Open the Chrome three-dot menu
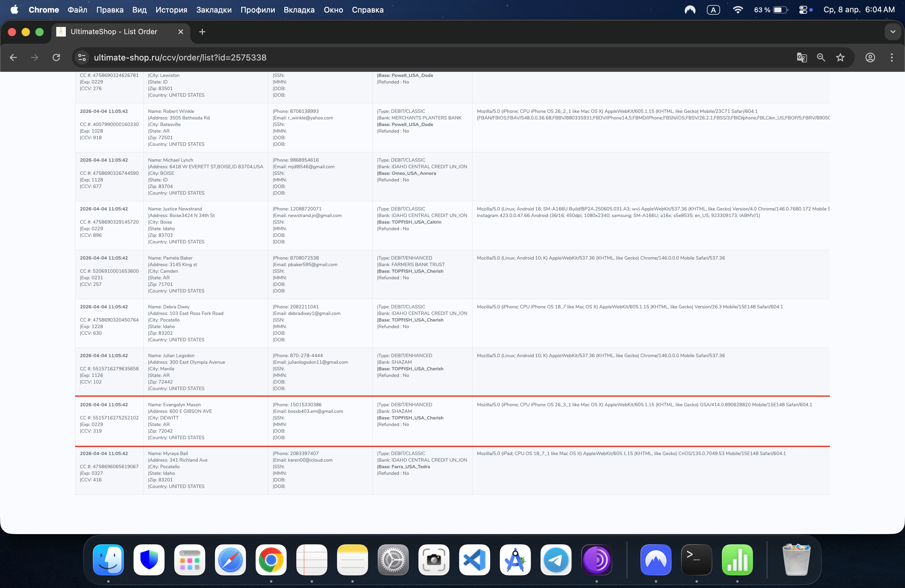 click(x=891, y=57)
